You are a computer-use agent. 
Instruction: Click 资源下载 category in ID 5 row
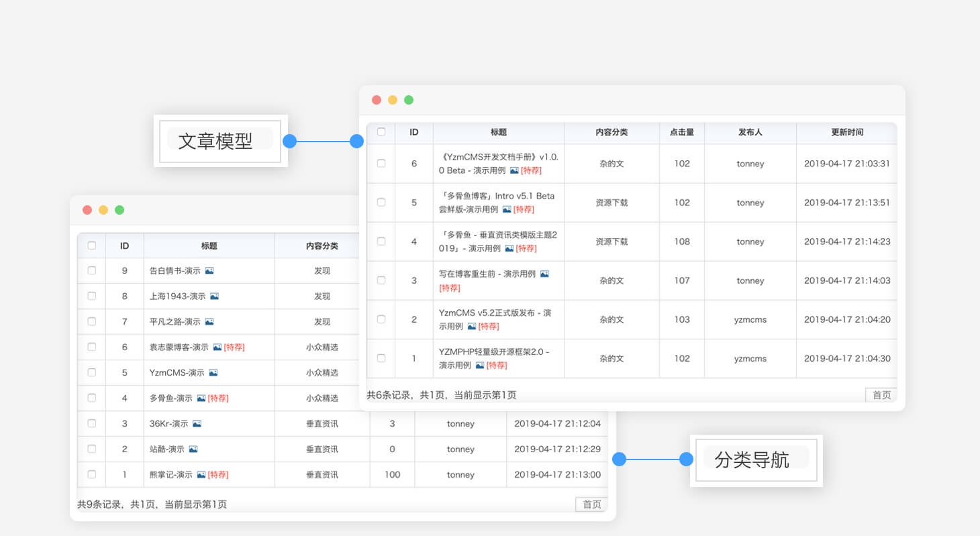coord(611,203)
